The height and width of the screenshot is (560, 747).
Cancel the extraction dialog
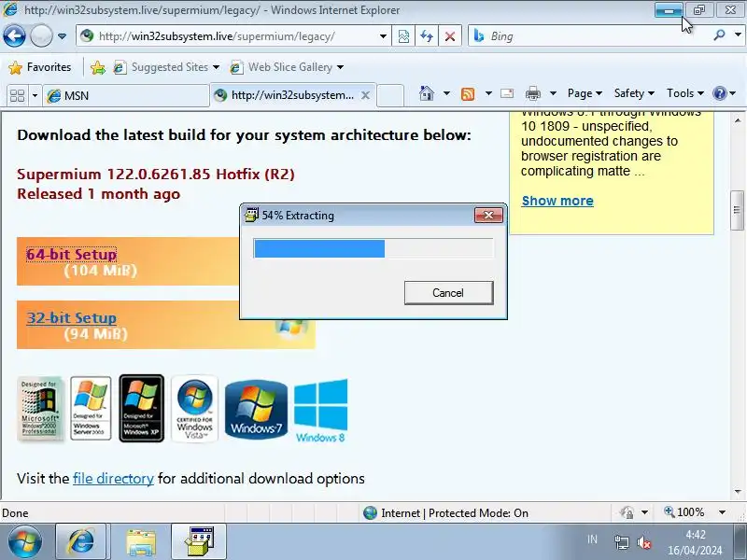[448, 292]
